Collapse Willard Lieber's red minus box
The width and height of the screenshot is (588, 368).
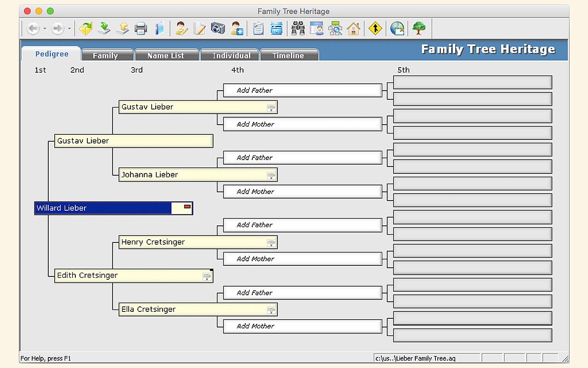tap(187, 207)
